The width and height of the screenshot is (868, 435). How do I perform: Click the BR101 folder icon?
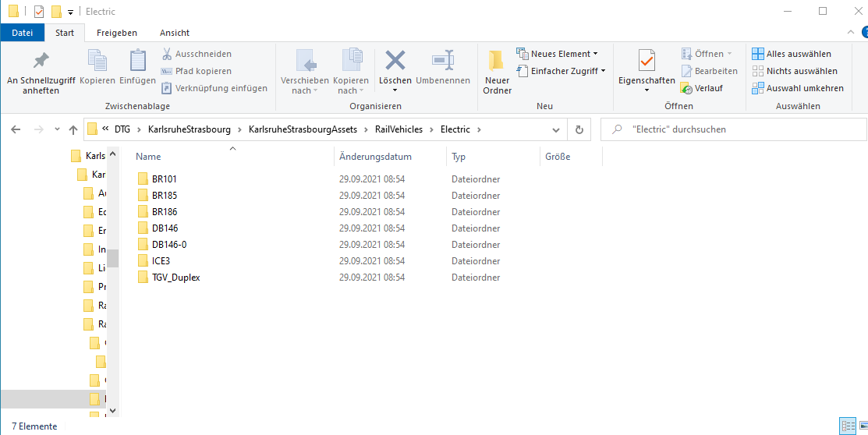143,179
